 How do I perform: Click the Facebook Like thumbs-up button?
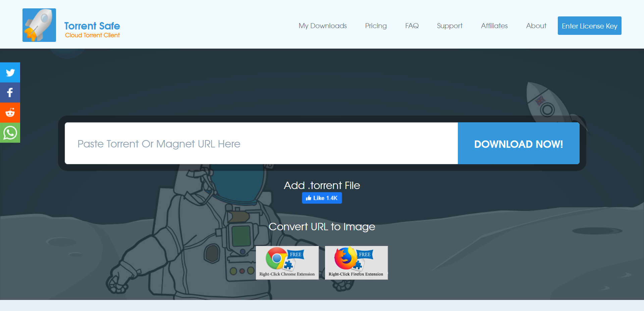point(322,198)
